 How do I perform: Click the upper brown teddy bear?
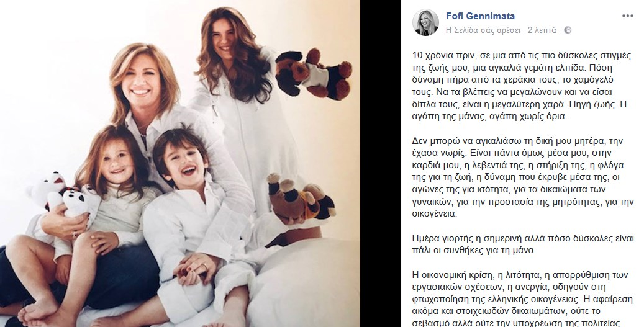[x=313, y=74]
